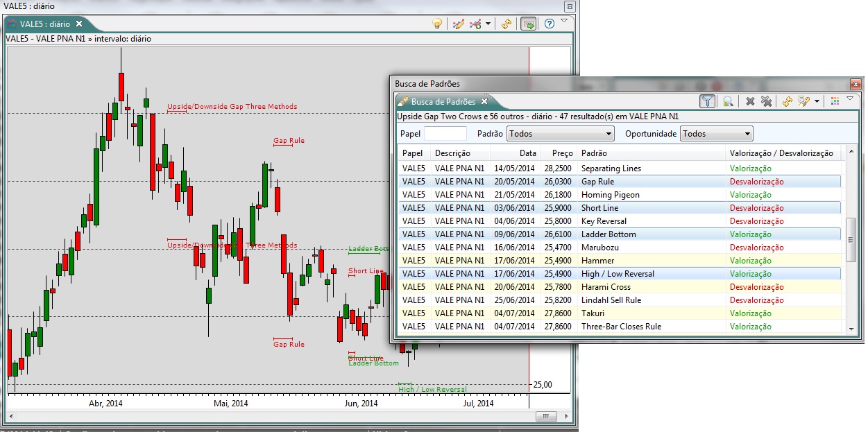
Task: Click the results list vertical scrollbar thumb
Action: point(852,239)
